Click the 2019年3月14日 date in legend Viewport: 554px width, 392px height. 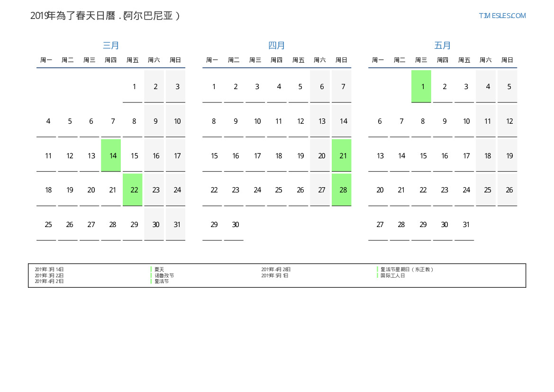pos(49,269)
